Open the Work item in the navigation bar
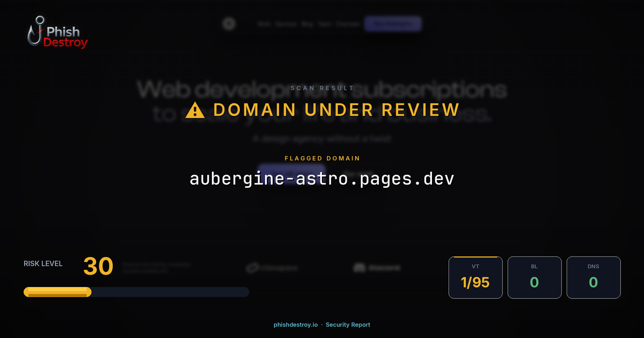 [x=265, y=24]
